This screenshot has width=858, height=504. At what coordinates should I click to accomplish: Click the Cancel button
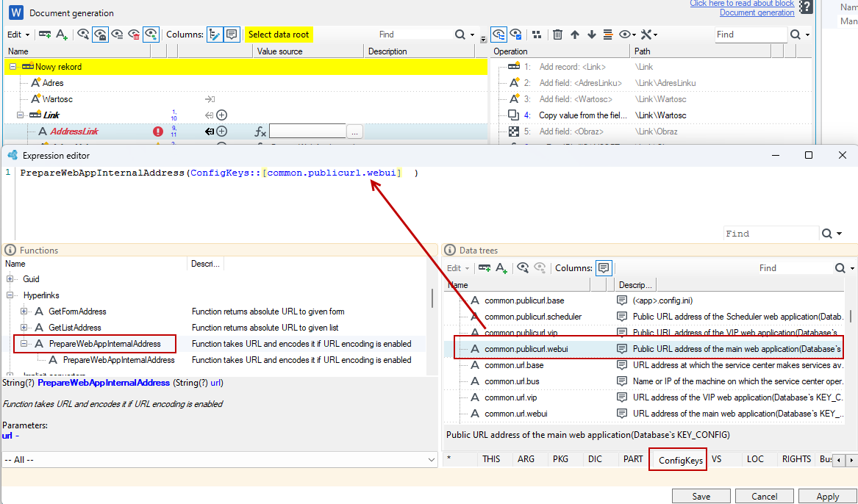[x=765, y=497]
